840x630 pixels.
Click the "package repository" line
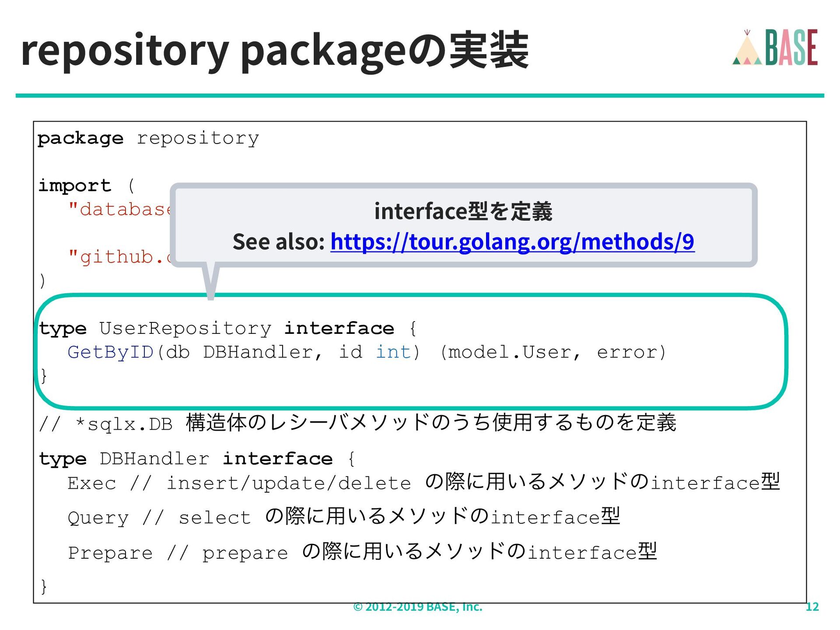tap(148, 139)
